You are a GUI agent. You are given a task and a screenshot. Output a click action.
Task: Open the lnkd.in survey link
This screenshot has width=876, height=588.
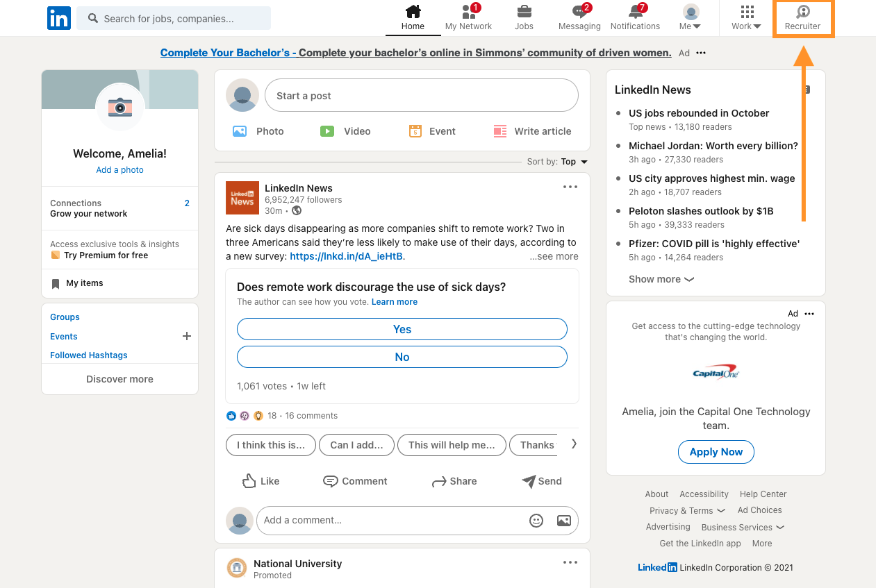click(x=346, y=256)
